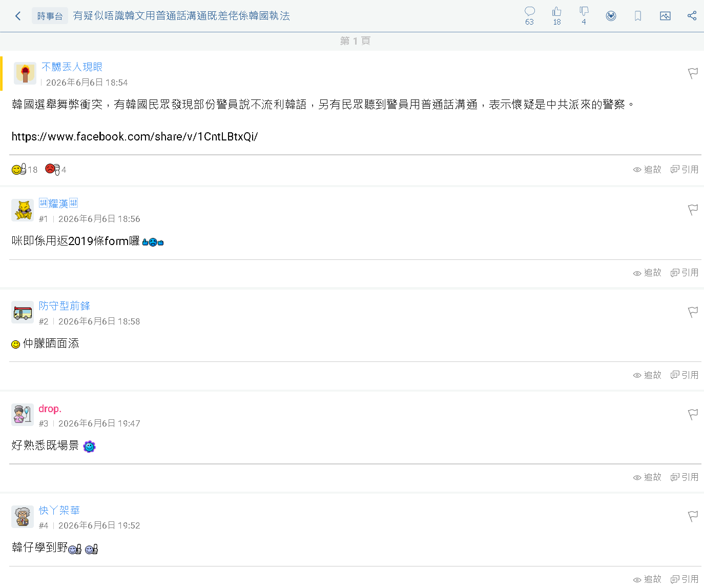This screenshot has width=704, height=588.
Task: Open the thread title link
Action: tap(181, 16)
